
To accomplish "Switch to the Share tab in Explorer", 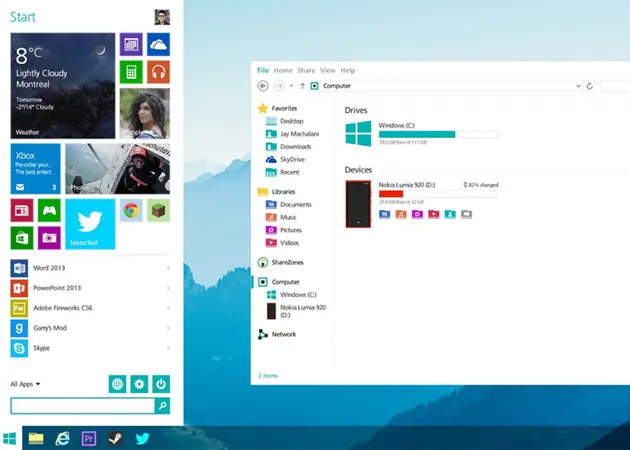I will point(306,70).
